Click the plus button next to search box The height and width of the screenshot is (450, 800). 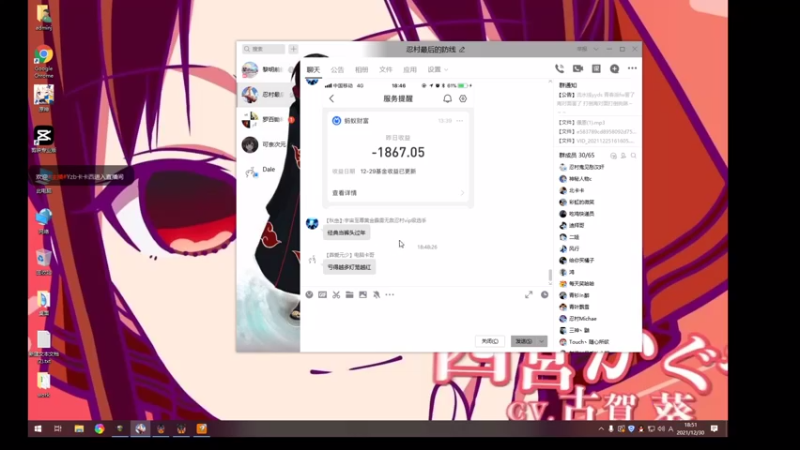[293, 49]
